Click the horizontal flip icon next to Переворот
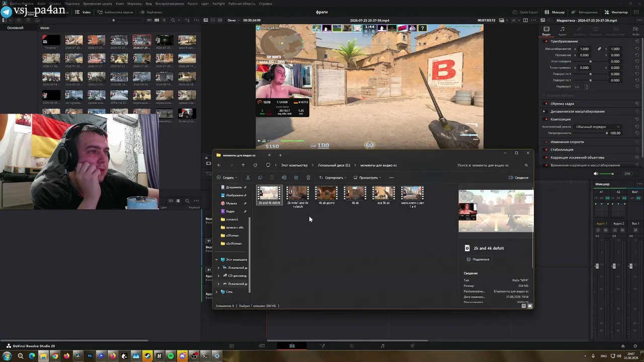The width and height of the screenshot is (644, 362). (x=577, y=87)
